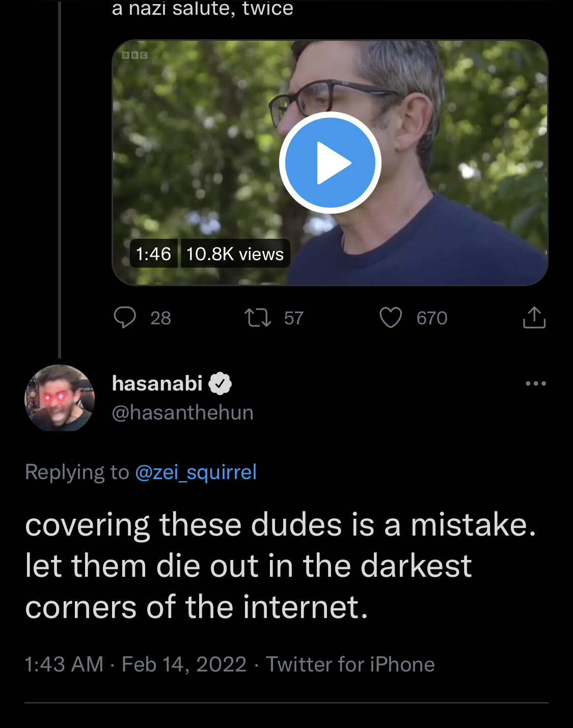Image resolution: width=573 pixels, height=728 pixels.
Task: Click the "a nazi salute, twice" tweet text
Action: click(x=202, y=8)
